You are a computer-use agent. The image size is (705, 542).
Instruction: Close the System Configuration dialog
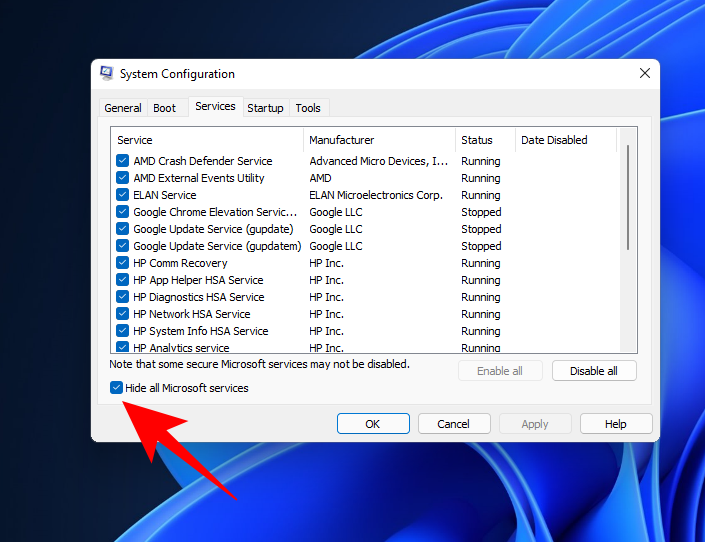(645, 73)
